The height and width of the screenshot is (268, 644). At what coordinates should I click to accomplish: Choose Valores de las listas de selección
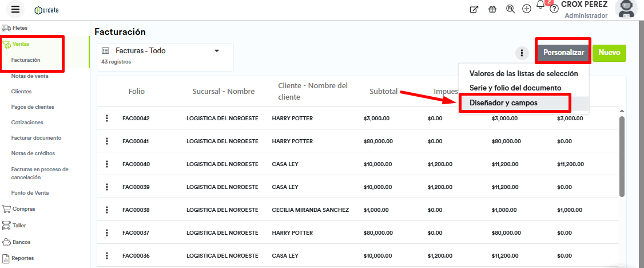click(x=523, y=73)
